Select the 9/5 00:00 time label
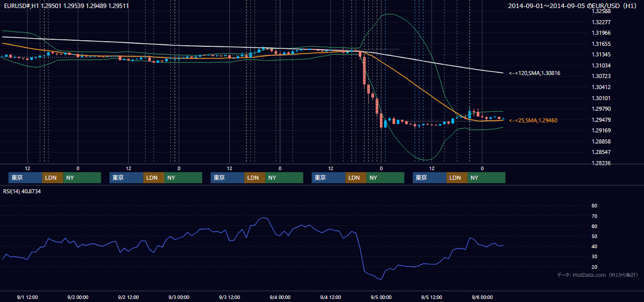Image resolution: width=644 pixels, height=302 pixels. [381, 297]
